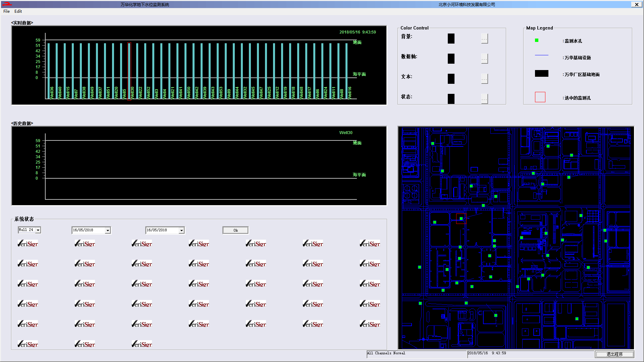This screenshot has width=644, height=362.
Task: Expand the end date dropdown arrow
Action: click(181, 230)
